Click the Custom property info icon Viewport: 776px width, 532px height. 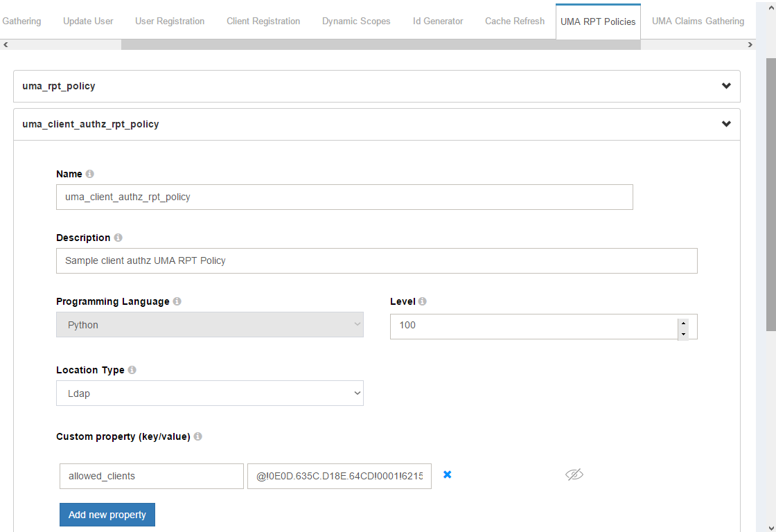click(197, 436)
